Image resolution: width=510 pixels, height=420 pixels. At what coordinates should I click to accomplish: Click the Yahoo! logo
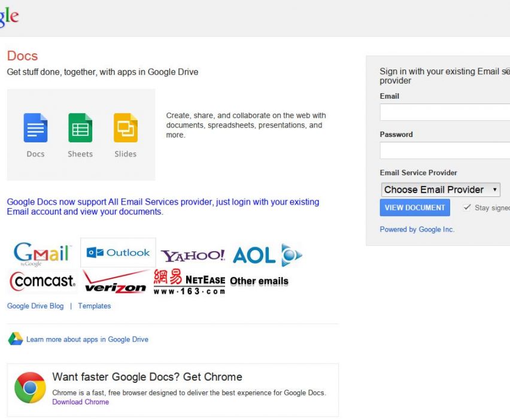(193, 255)
